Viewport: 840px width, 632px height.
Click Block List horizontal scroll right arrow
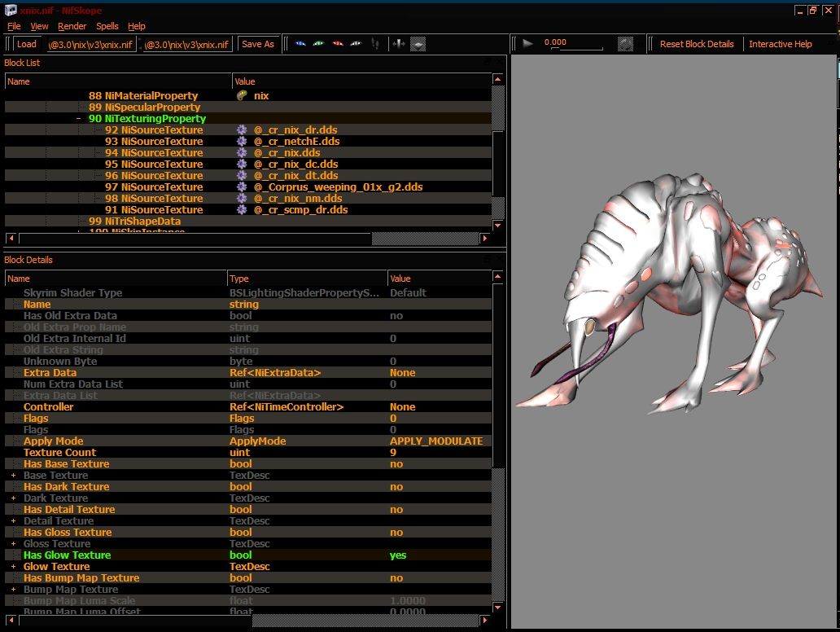485,238
